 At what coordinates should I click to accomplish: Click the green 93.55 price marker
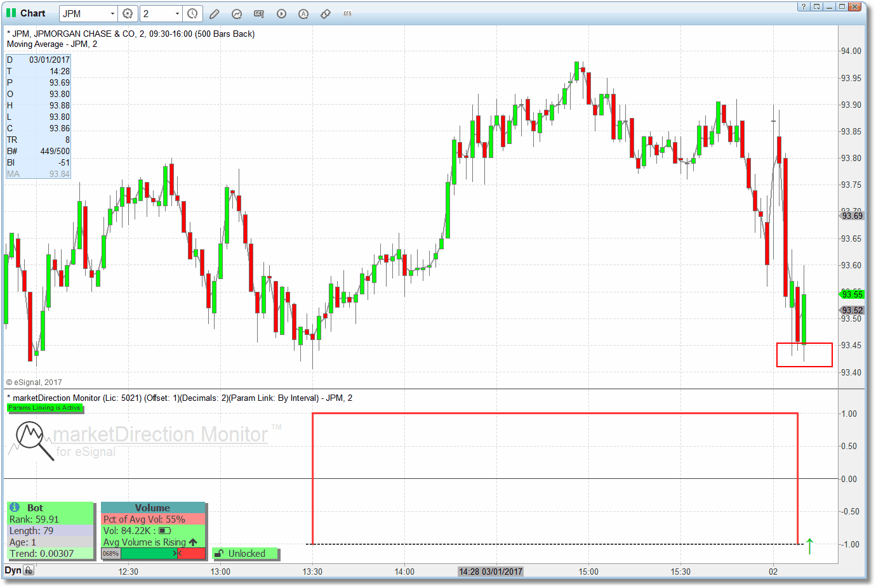click(852, 294)
